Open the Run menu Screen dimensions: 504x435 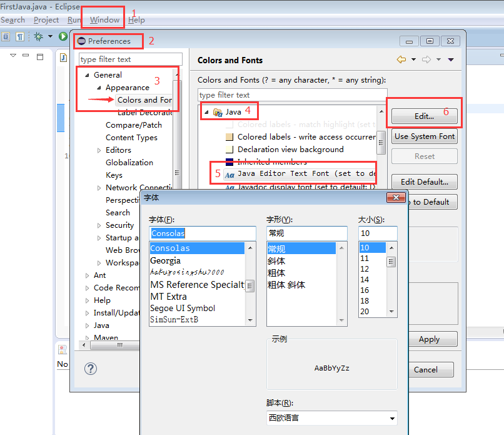(74, 20)
